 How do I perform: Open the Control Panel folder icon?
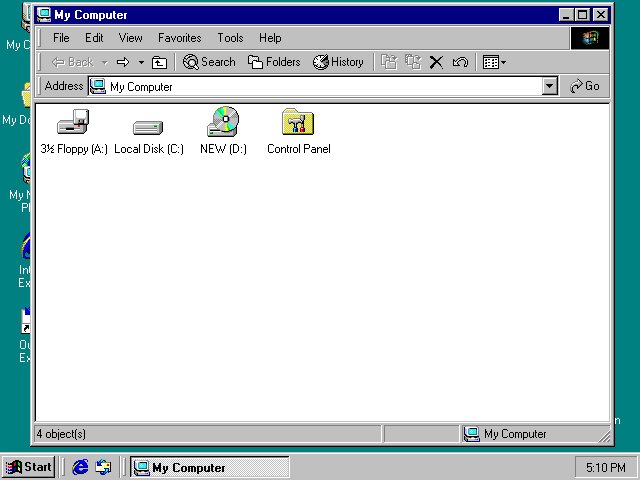click(298, 124)
